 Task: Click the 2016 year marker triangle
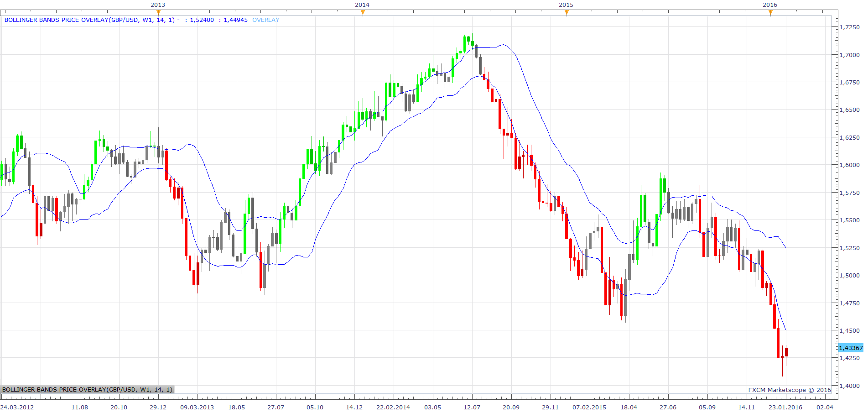click(770, 12)
